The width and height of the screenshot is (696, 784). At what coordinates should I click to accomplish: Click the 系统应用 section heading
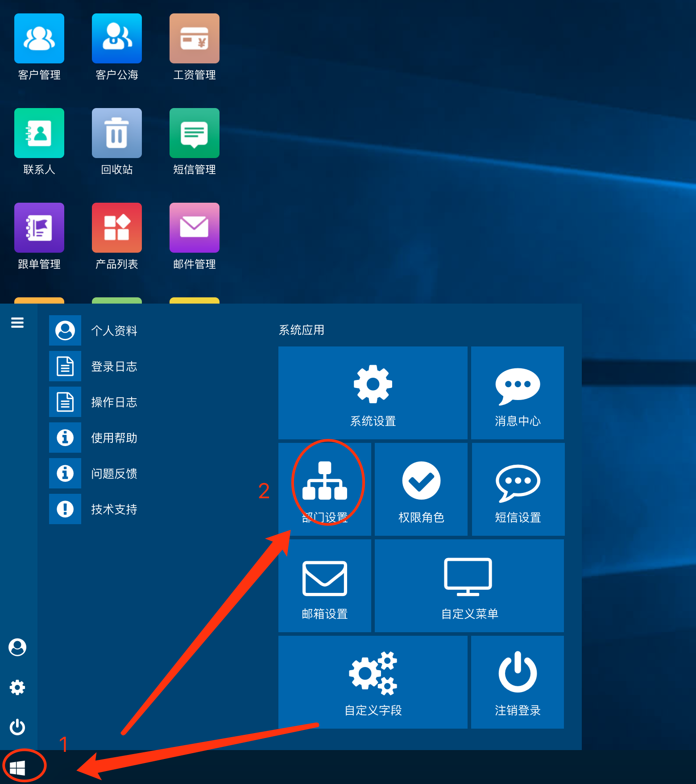pyautogui.click(x=302, y=330)
